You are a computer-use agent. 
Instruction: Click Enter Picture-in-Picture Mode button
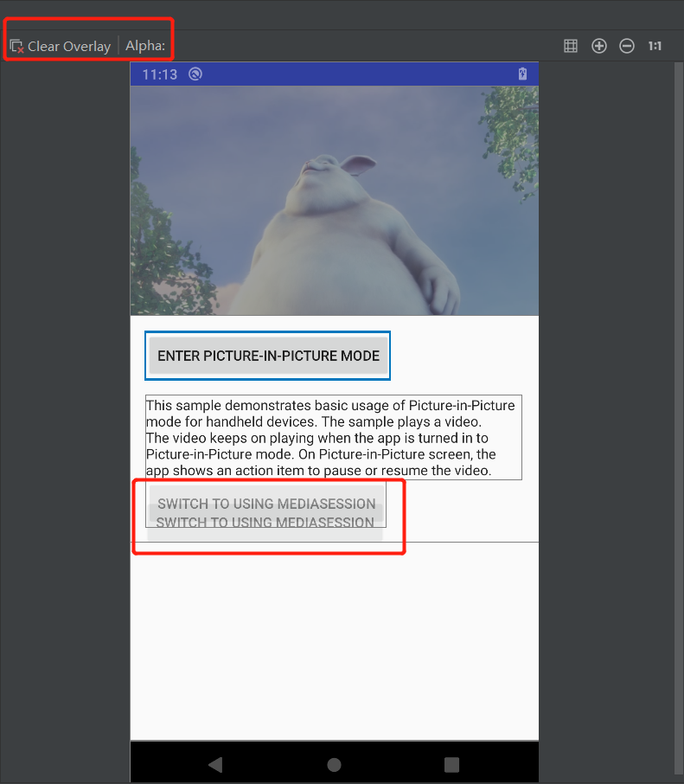click(x=268, y=356)
